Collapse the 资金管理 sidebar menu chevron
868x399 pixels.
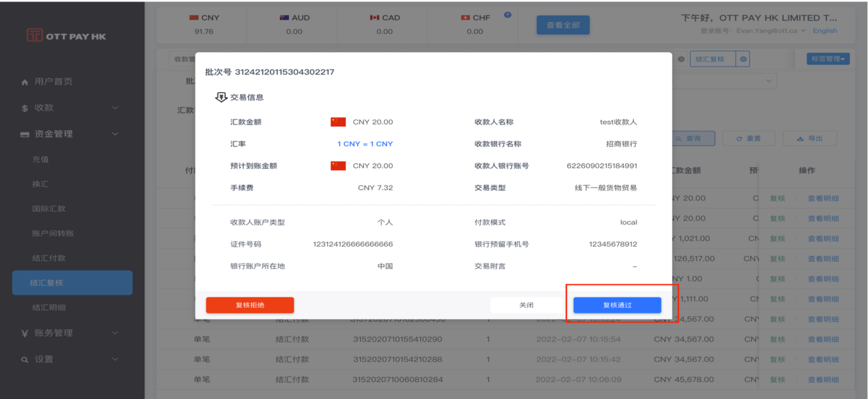click(115, 134)
